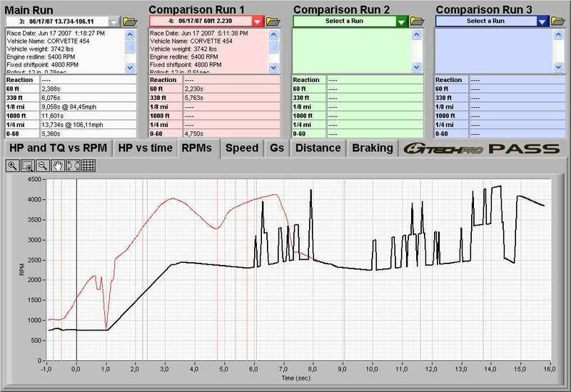Expand the green Comparison Run 2 dropdown

pos(401,21)
